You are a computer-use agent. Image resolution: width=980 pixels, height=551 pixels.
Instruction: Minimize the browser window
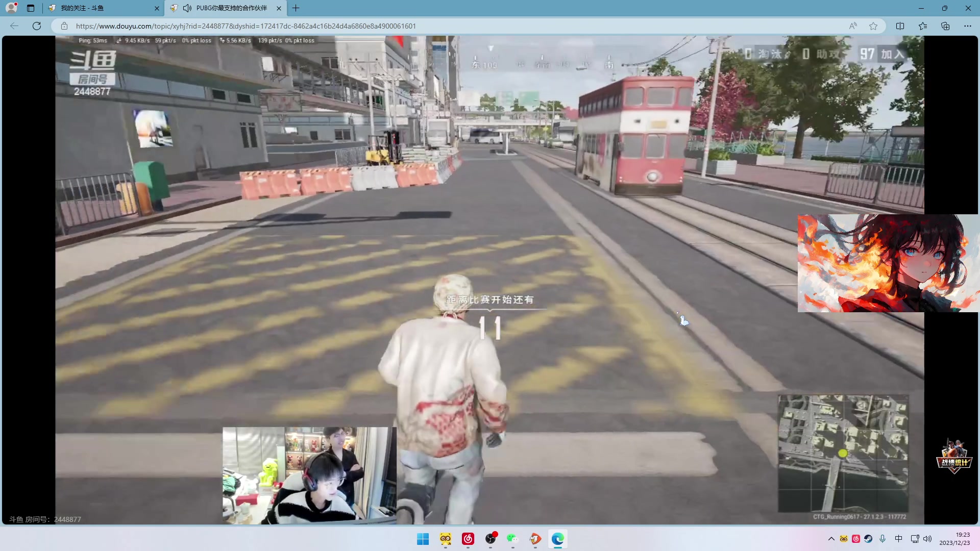point(921,8)
